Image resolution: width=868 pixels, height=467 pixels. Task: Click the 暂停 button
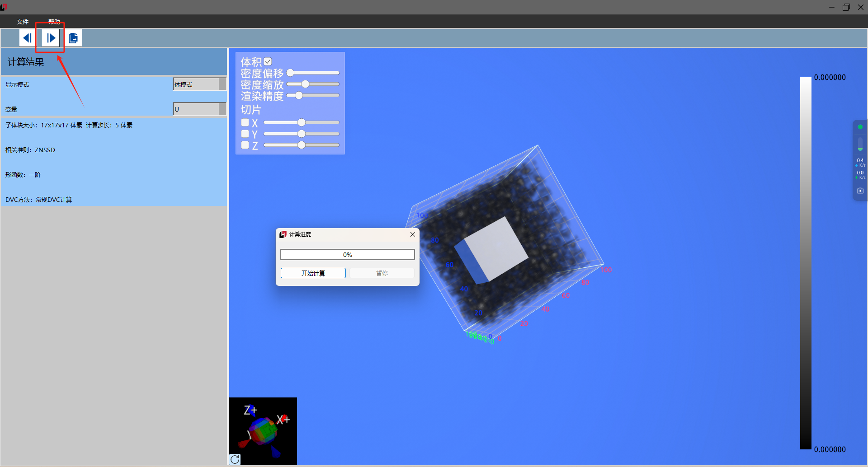click(x=382, y=273)
